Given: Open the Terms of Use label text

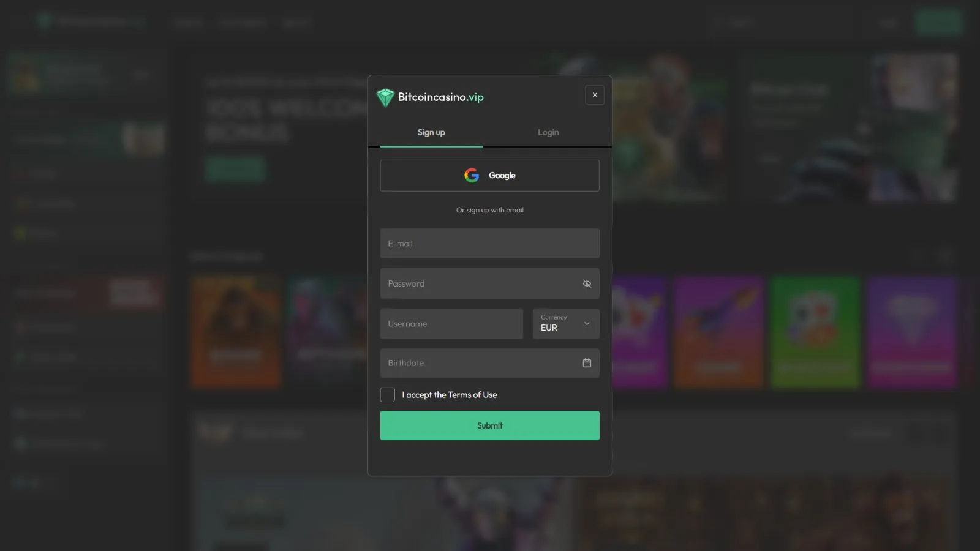Looking at the screenshot, I should 450,395.
